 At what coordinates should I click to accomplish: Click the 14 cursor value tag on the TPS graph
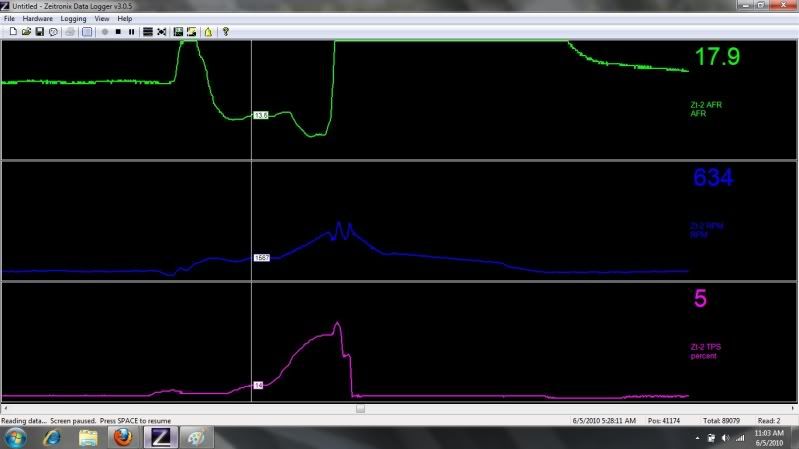(258, 385)
